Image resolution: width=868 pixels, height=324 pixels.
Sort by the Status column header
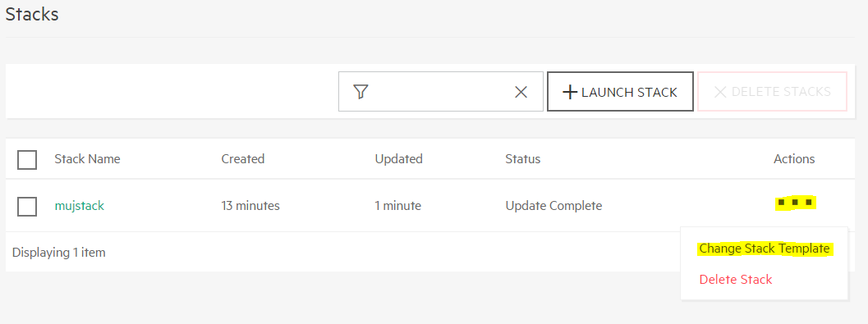tap(522, 159)
